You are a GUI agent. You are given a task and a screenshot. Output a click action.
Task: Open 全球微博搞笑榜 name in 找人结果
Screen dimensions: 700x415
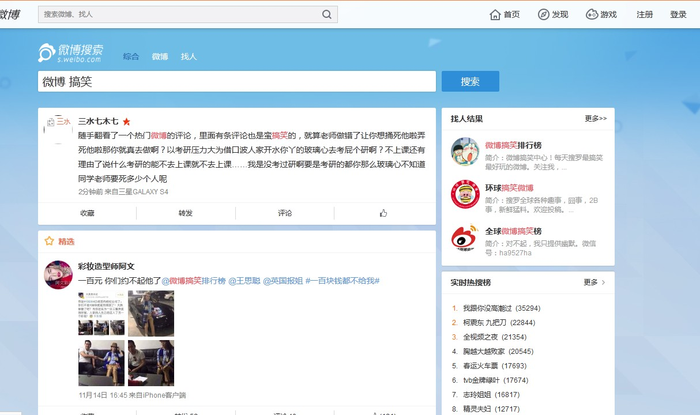coord(513,231)
